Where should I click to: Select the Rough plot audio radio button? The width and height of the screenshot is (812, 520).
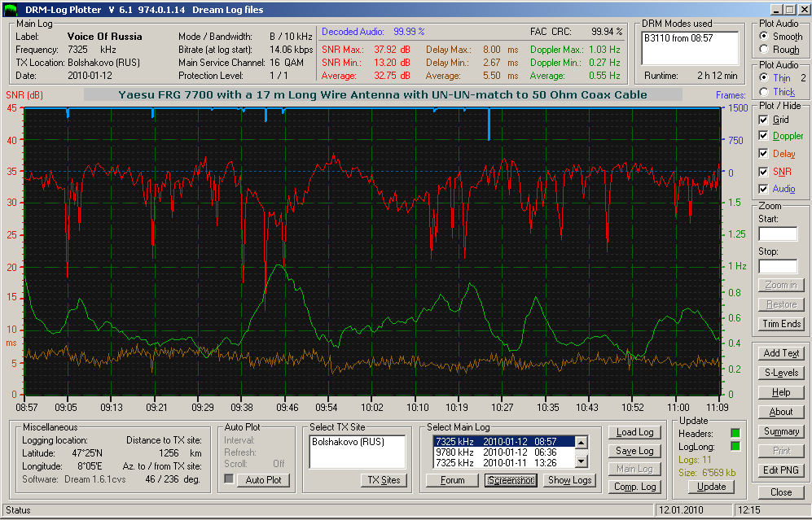[x=764, y=49]
